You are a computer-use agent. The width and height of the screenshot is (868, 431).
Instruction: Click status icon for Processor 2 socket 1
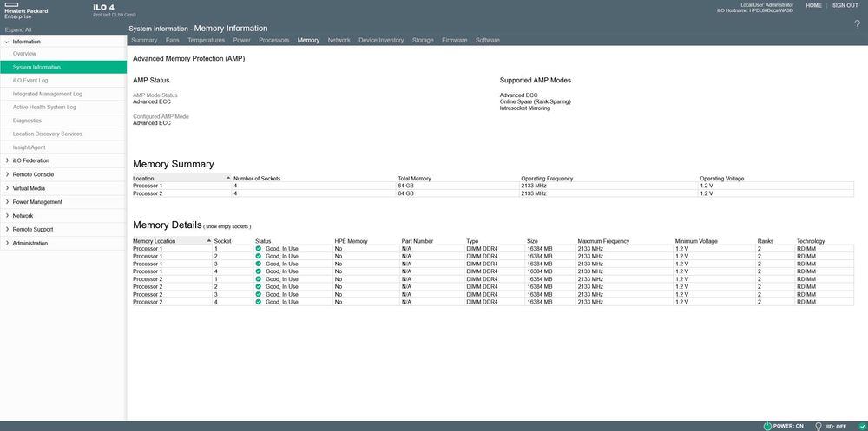(x=258, y=279)
